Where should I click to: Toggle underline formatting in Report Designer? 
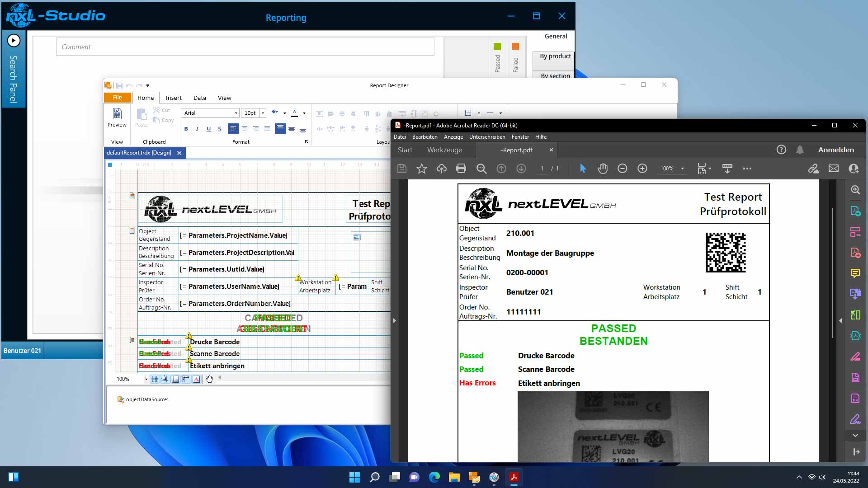pos(208,129)
